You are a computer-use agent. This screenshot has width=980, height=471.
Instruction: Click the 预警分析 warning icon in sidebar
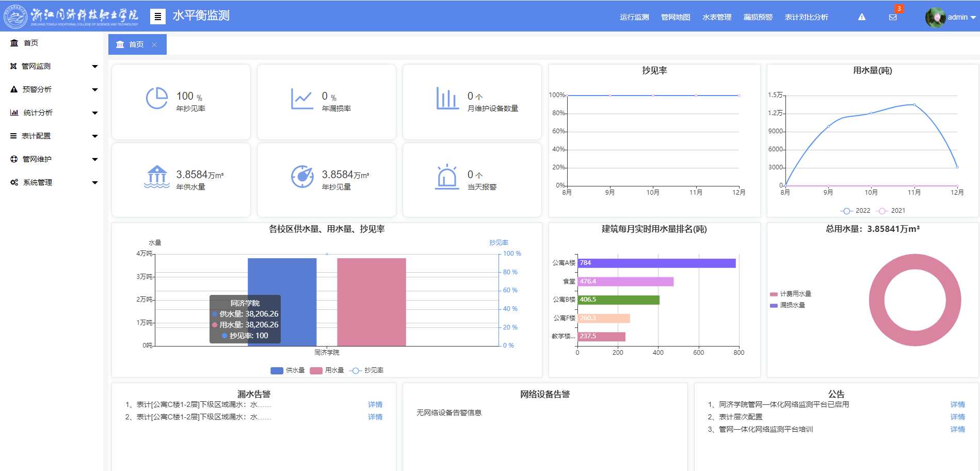(14, 89)
